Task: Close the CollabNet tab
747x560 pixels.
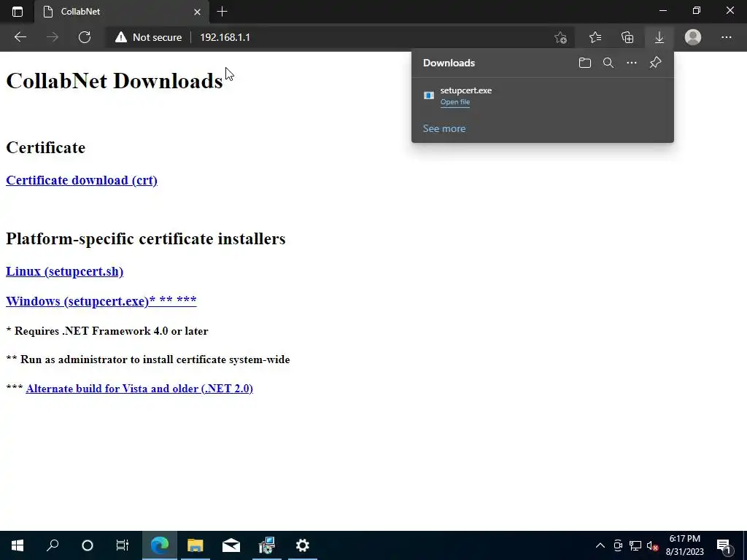Action: [x=197, y=12]
